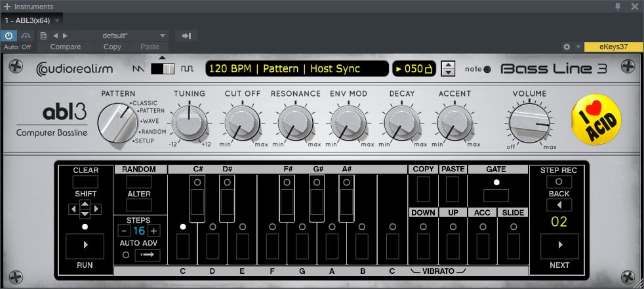Load the next preset with right arrow
This screenshot has width=644, height=289.
coord(65,35)
